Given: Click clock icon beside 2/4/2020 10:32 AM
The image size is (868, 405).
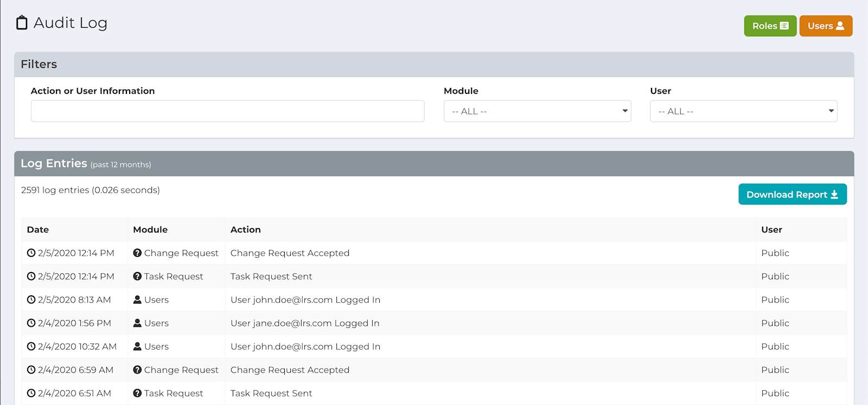Looking at the screenshot, I should coord(31,346).
